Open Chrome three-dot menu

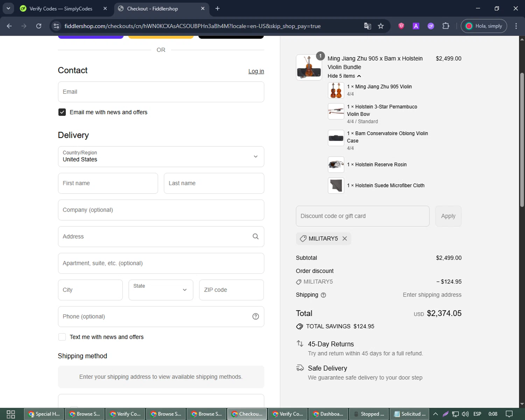point(516,26)
